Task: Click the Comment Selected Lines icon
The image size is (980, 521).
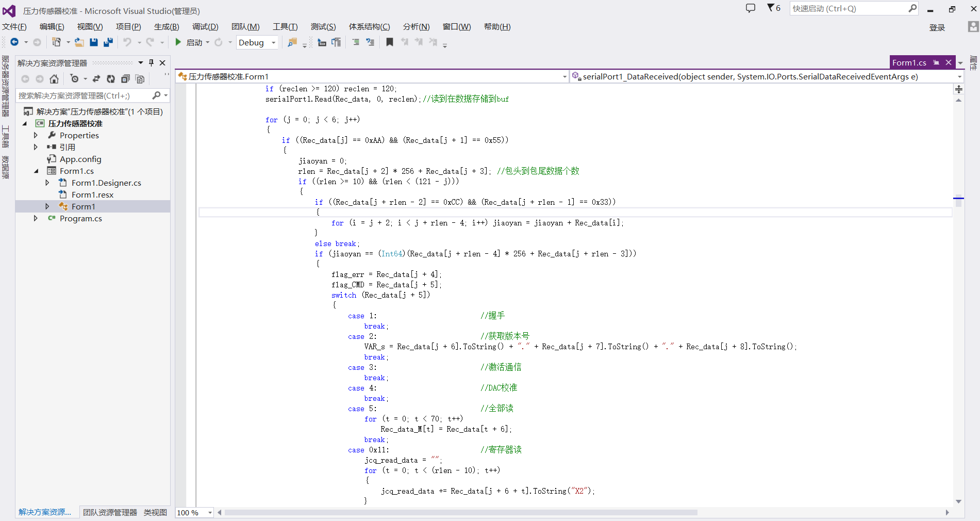Action: [x=356, y=42]
